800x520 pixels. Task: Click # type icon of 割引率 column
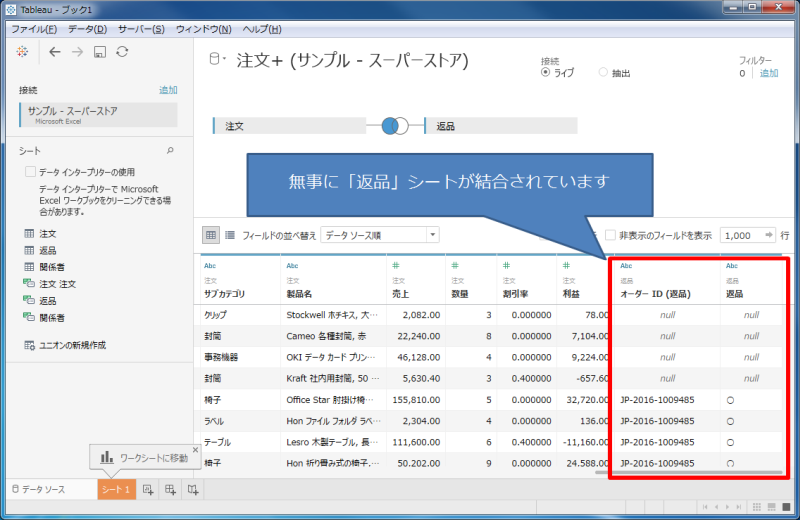[x=507, y=265]
